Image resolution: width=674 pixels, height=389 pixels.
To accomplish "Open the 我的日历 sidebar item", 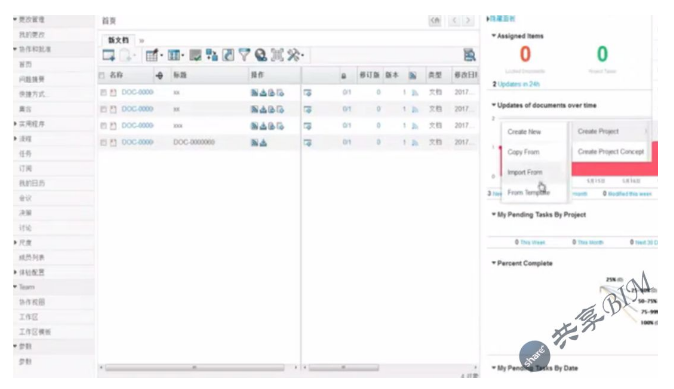I will pos(32,183).
